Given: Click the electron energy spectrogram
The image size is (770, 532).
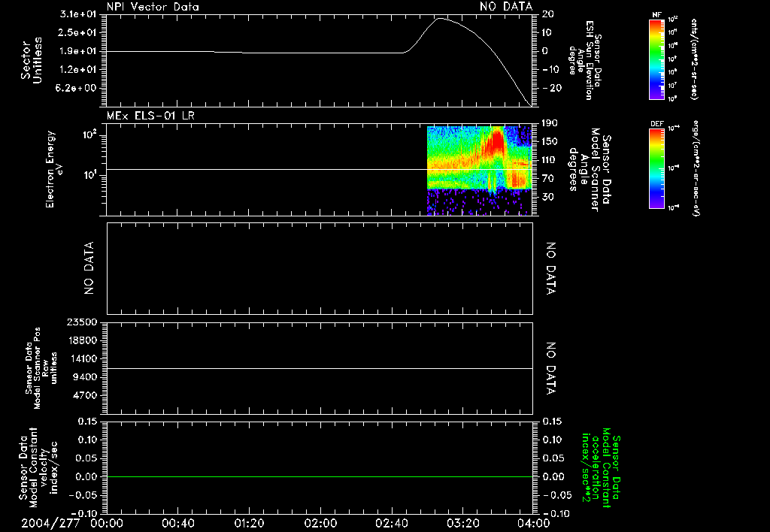Looking at the screenshot, I should pyautogui.click(x=479, y=171).
